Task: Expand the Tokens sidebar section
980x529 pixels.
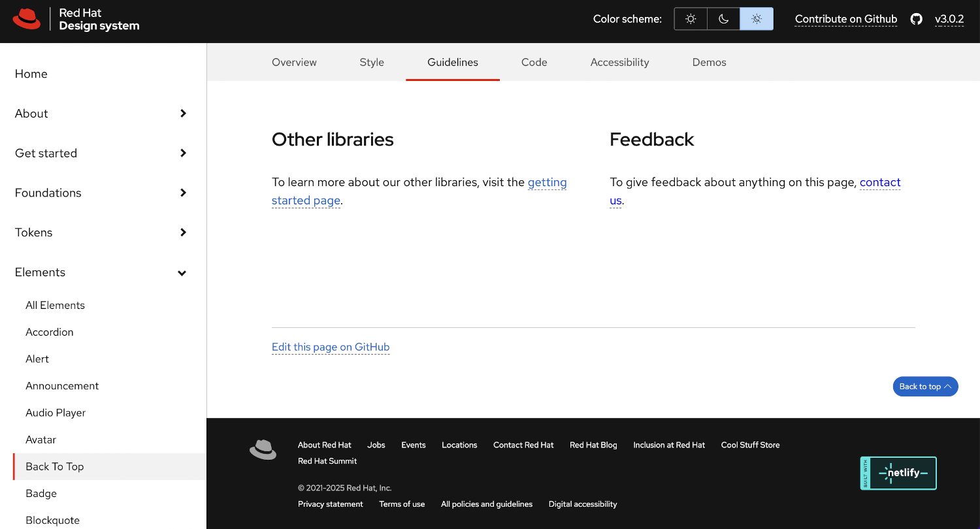Action: (103, 232)
